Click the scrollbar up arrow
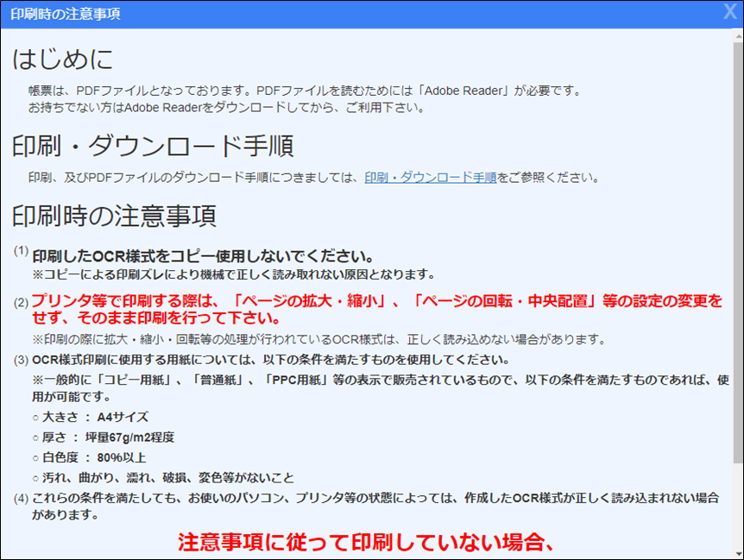This screenshot has height=560, width=744. pos(738,35)
